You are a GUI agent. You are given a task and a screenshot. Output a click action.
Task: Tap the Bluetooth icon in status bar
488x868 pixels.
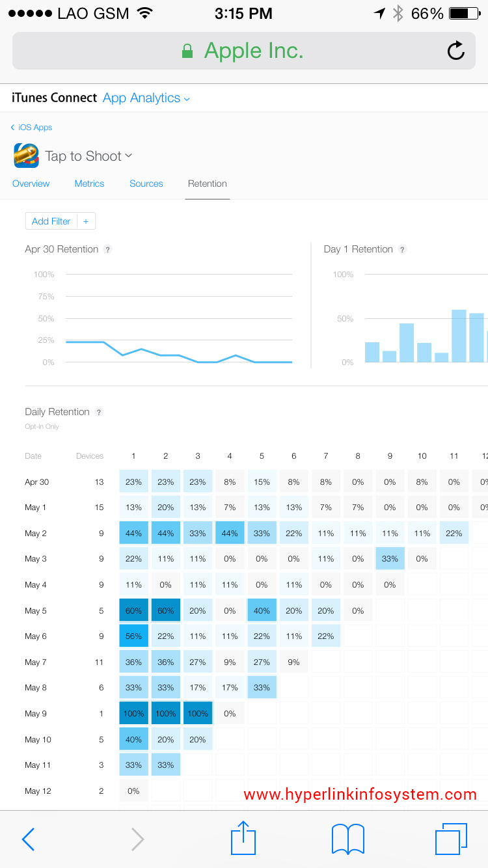(x=398, y=14)
